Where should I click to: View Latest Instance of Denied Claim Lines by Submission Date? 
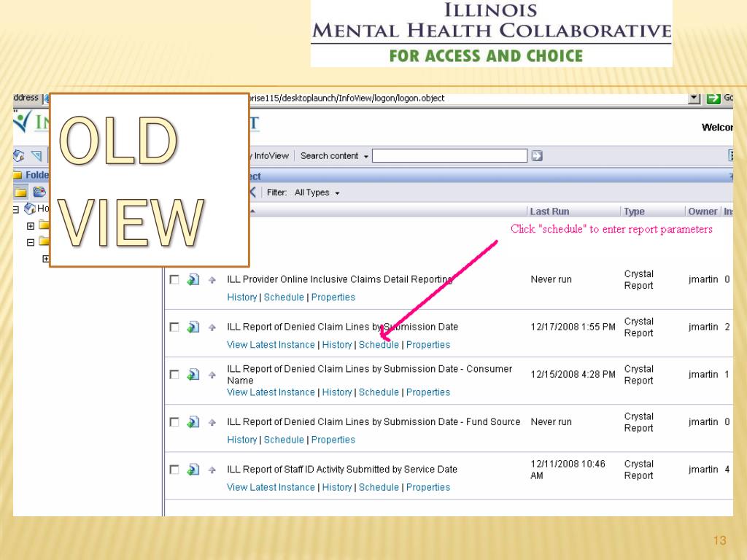click(x=271, y=345)
